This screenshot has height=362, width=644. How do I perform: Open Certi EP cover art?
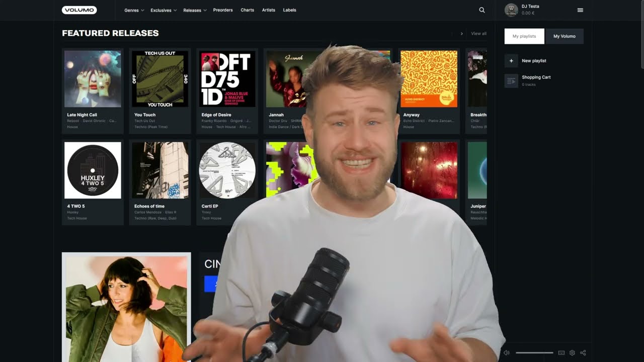point(227,170)
